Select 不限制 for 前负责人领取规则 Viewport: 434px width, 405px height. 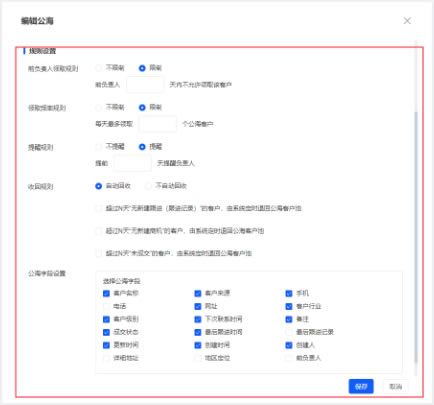pos(98,68)
